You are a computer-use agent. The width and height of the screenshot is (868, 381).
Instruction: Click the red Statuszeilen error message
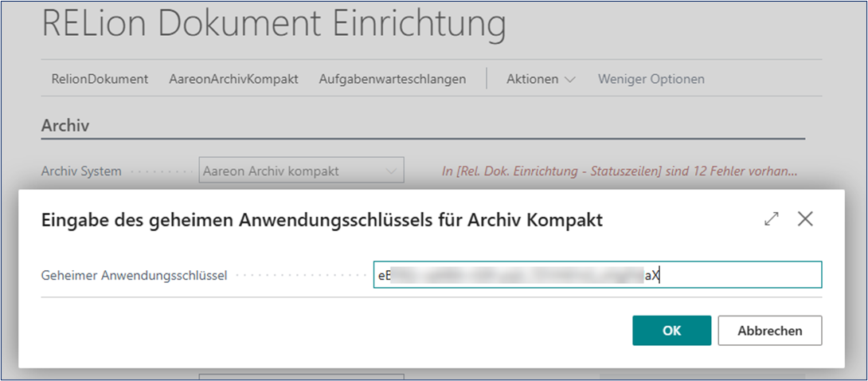coord(620,171)
